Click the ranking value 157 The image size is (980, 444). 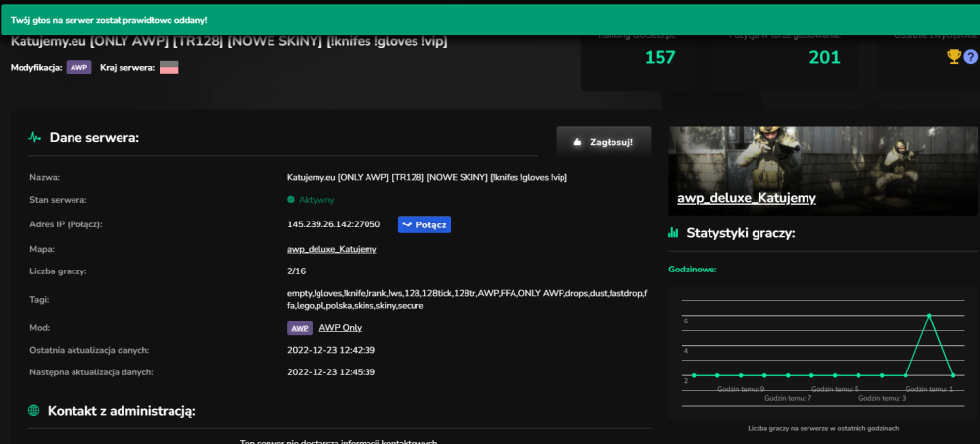660,58
